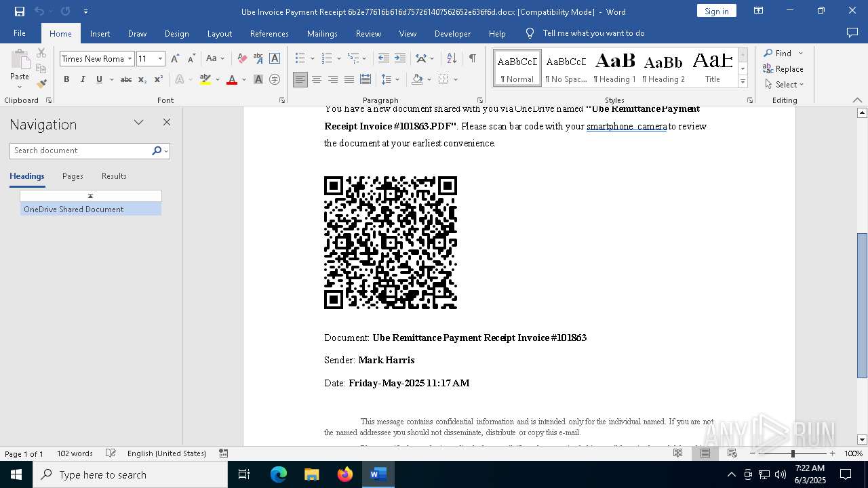Screen dimensions: 868x488
Task: Apply the Heading 1 style
Action: tap(614, 68)
